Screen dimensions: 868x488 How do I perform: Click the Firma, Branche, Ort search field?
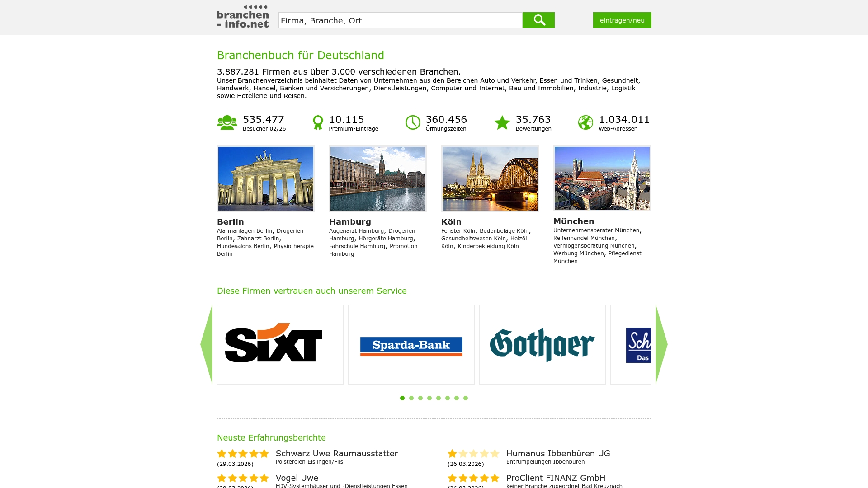400,20
